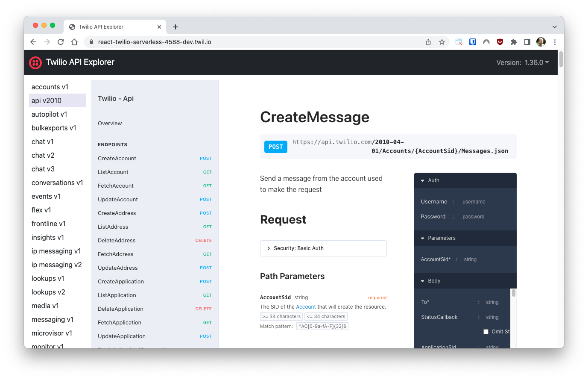
Task: Open FetchApplication endpoint
Action: [x=155, y=323]
